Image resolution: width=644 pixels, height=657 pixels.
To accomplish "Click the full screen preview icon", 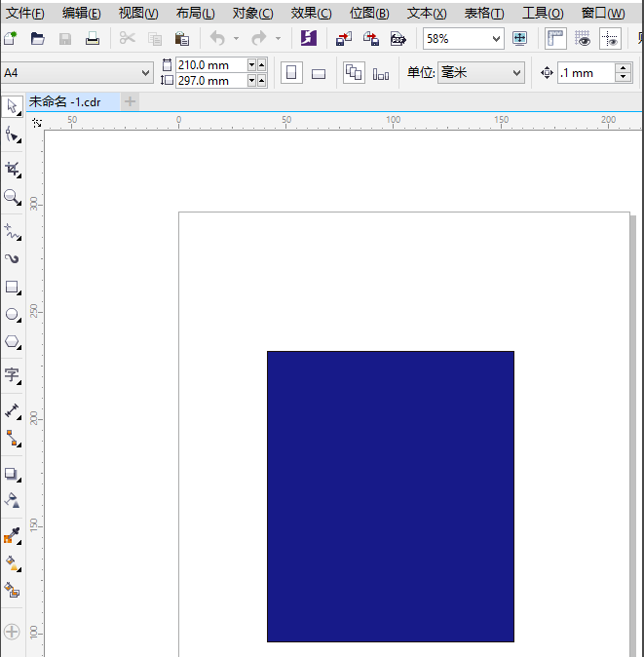I will pyautogui.click(x=519, y=39).
